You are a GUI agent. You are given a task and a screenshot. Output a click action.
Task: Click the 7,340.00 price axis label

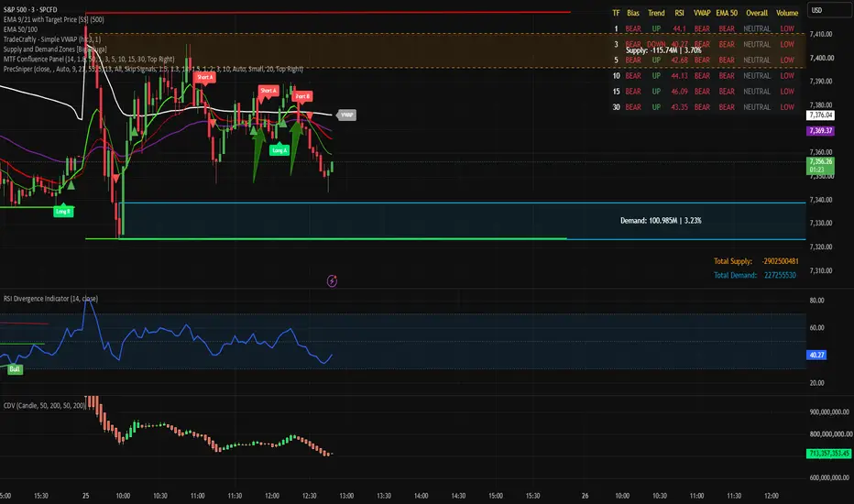pyautogui.click(x=821, y=200)
